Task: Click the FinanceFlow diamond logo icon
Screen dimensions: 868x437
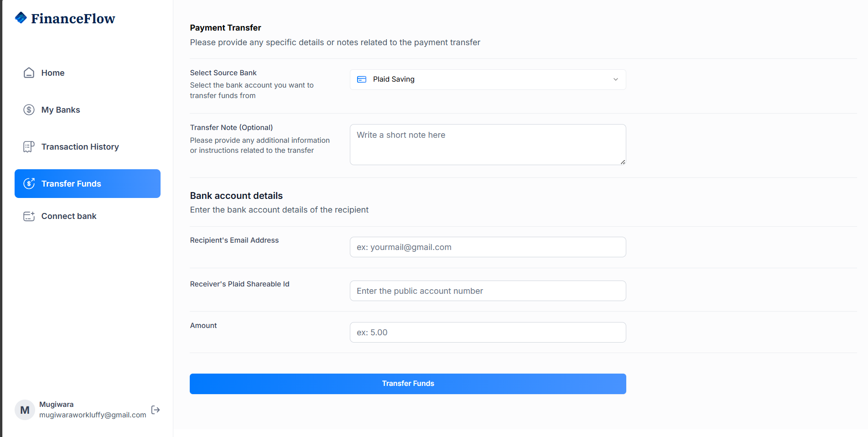Action: click(x=21, y=18)
